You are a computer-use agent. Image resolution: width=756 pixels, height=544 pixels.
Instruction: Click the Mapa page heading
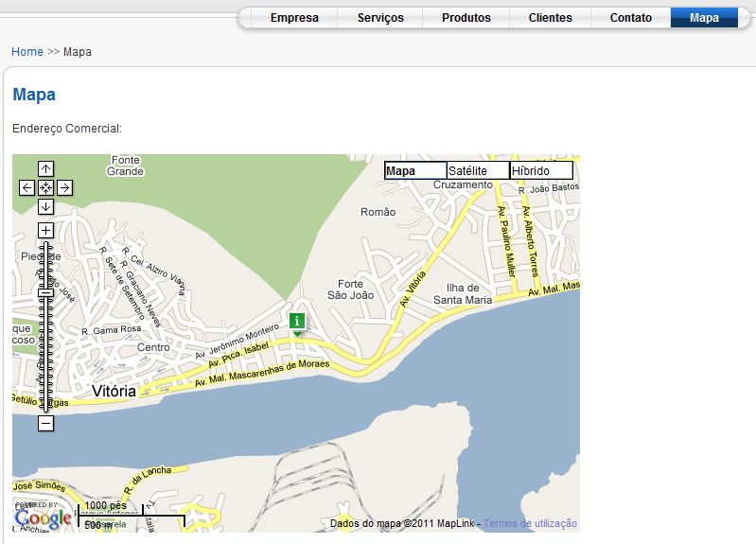tap(34, 95)
